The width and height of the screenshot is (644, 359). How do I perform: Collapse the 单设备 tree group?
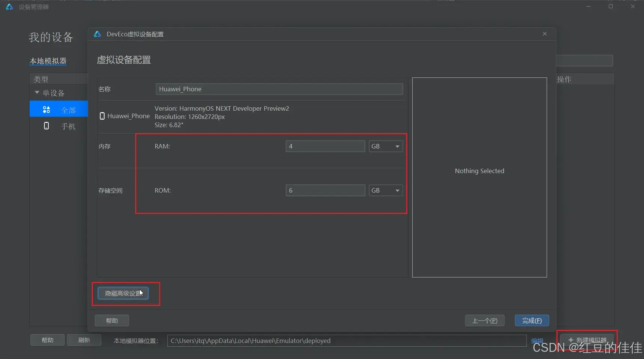37,92
